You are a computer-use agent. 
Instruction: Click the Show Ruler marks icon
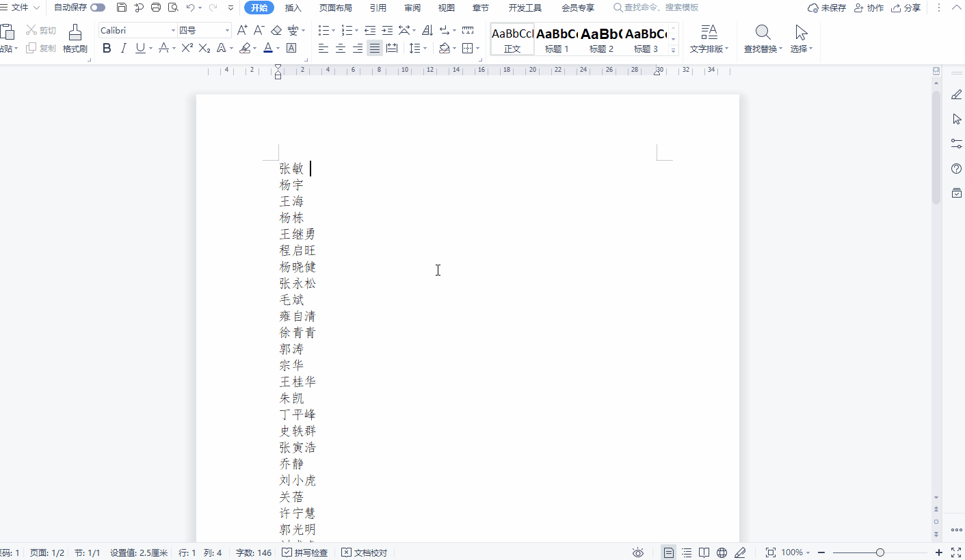tap(468, 30)
